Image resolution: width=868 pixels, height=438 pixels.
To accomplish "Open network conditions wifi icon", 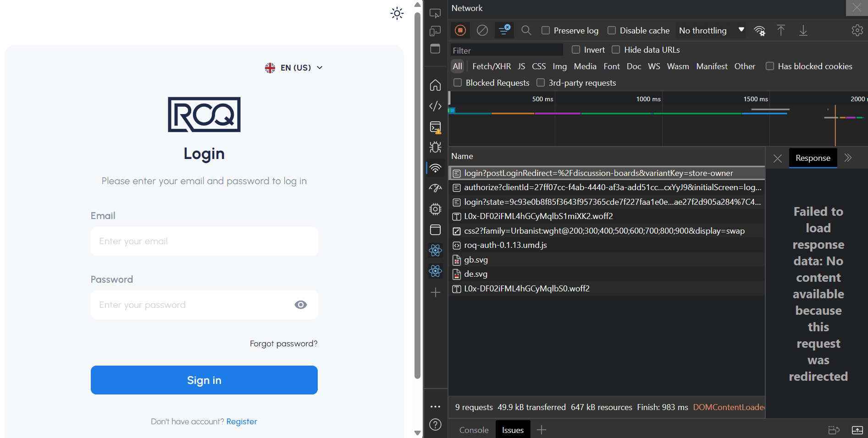I will pyautogui.click(x=759, y=31).
